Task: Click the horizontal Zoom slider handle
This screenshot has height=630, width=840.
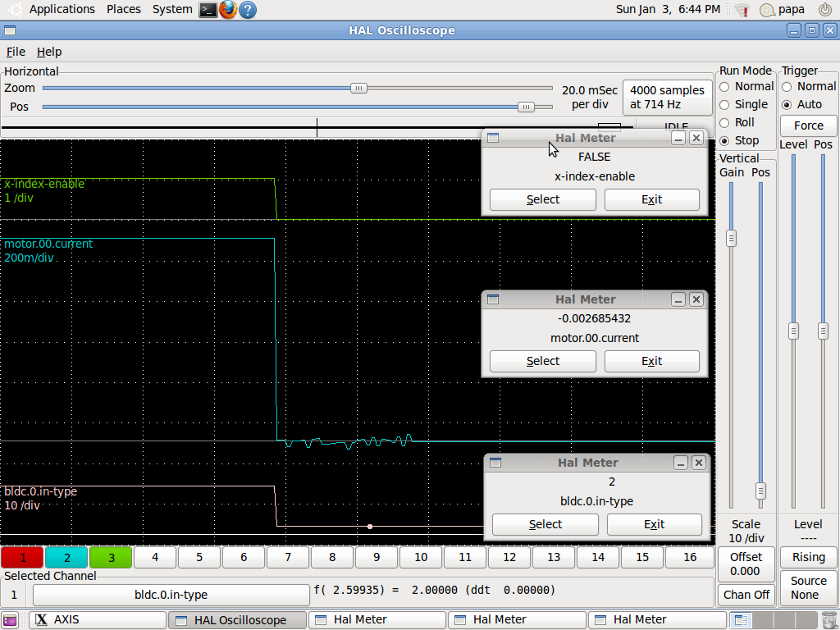Action: [358, 88]
